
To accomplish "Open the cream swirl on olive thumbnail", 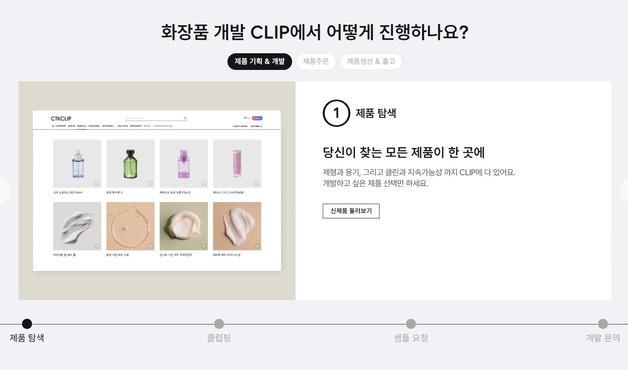I will coord(184,226).
